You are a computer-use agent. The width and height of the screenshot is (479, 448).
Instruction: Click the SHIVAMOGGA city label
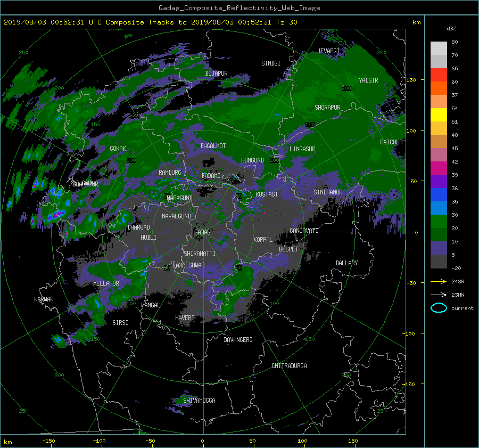pyautogui.click(x=199, y=401)
